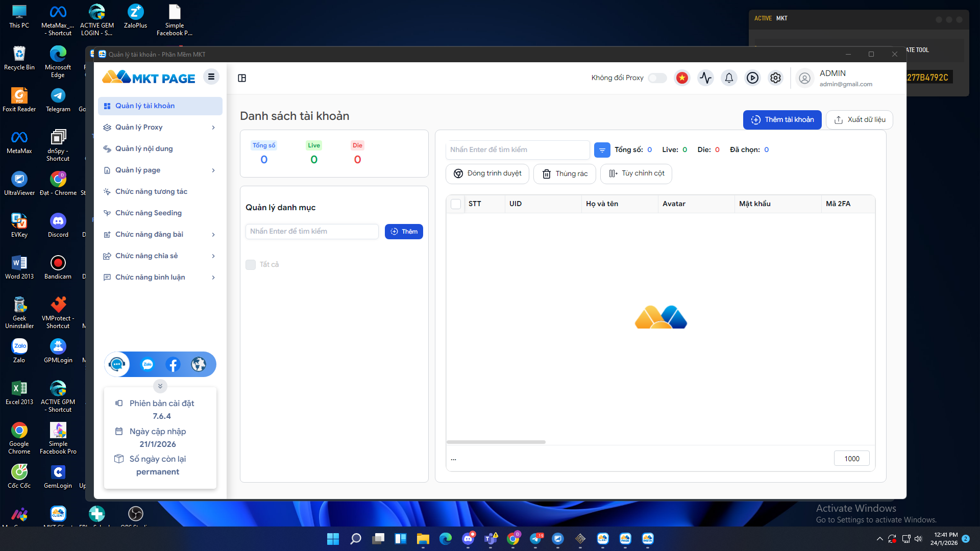
Task: Tick the Tất cả category checkbox
Action: pos(251,265)
